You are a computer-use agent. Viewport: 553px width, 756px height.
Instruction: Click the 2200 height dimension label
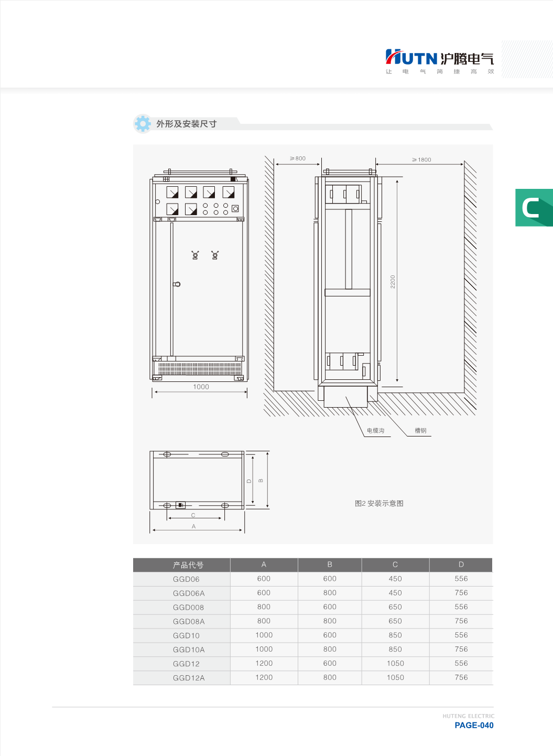393,282
